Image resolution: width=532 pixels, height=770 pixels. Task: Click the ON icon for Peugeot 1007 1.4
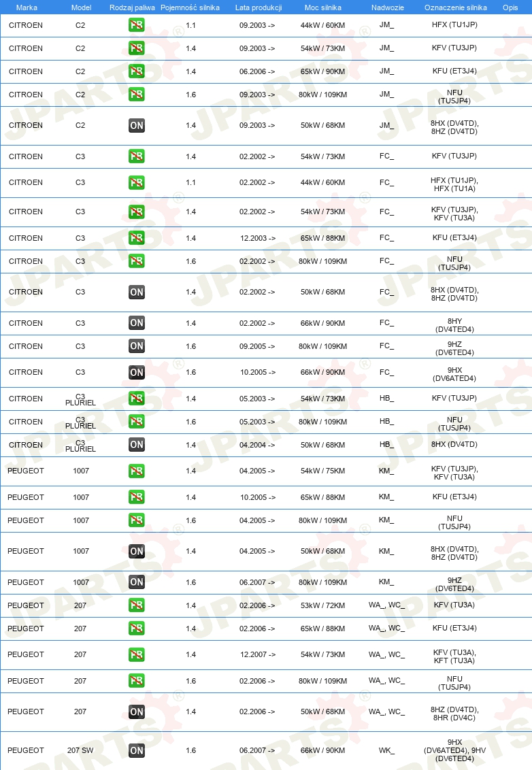tap(137, 551)
